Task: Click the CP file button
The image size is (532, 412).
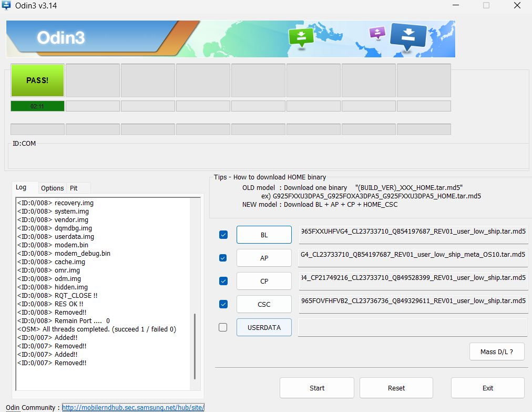Action: pos(264,281)
